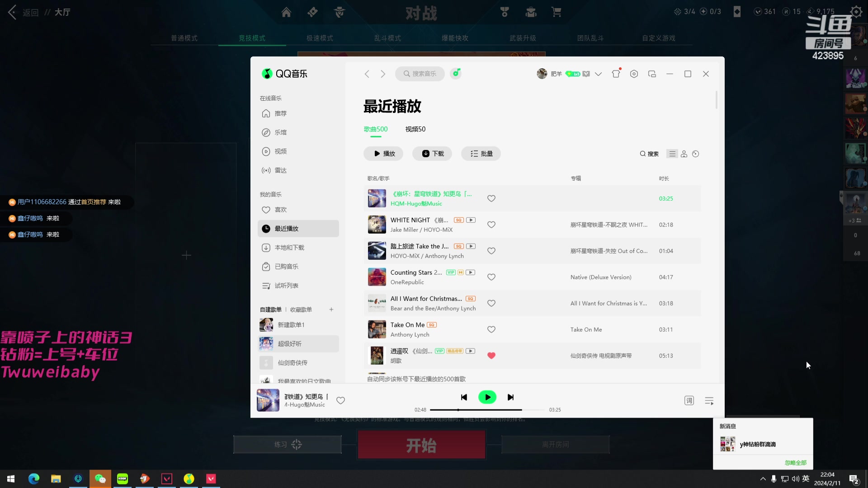The image size is (868, 488).
Task: Select 竞技模式 tab in the game lobby
Action: 252,38
